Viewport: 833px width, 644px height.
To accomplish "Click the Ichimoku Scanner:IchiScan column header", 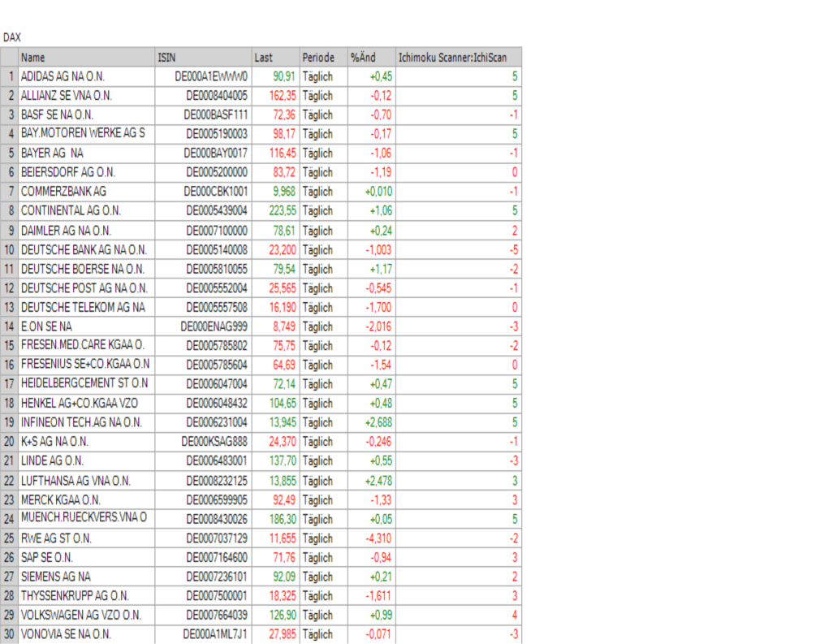I will 459,58.
